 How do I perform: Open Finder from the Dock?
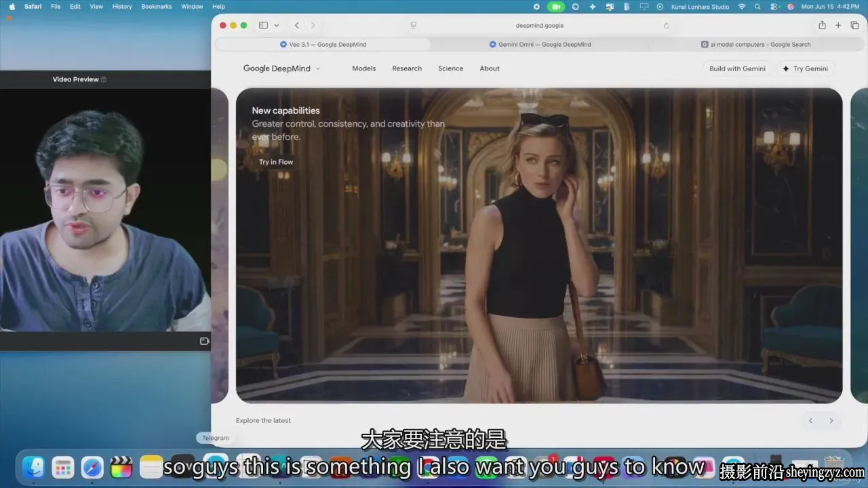pyautogui.click(x=33, y=467)
